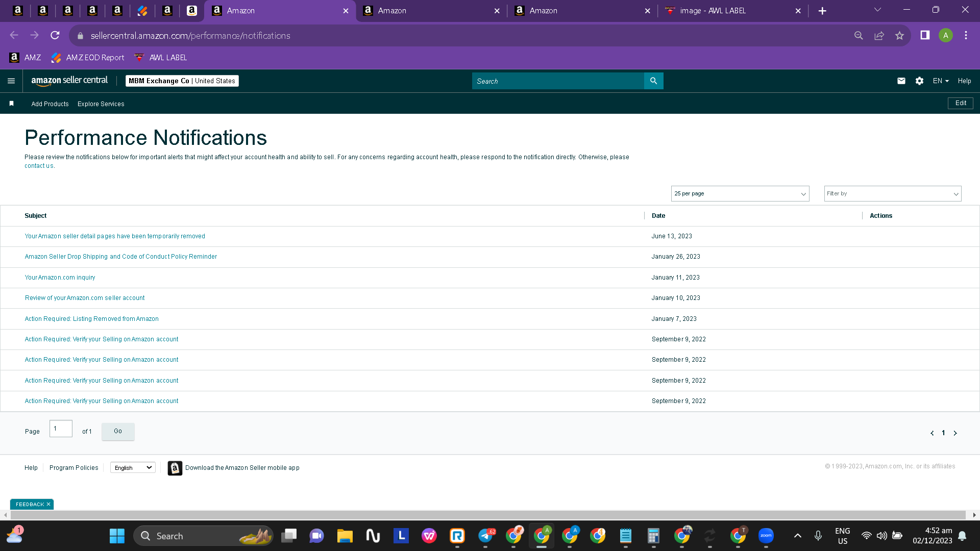Open the Chrome three-dot menu

(966, 35)
